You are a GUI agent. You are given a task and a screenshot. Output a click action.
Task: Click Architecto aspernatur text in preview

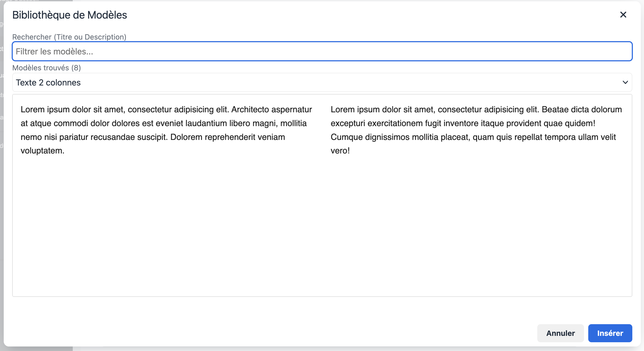click(x=271, y=110)
